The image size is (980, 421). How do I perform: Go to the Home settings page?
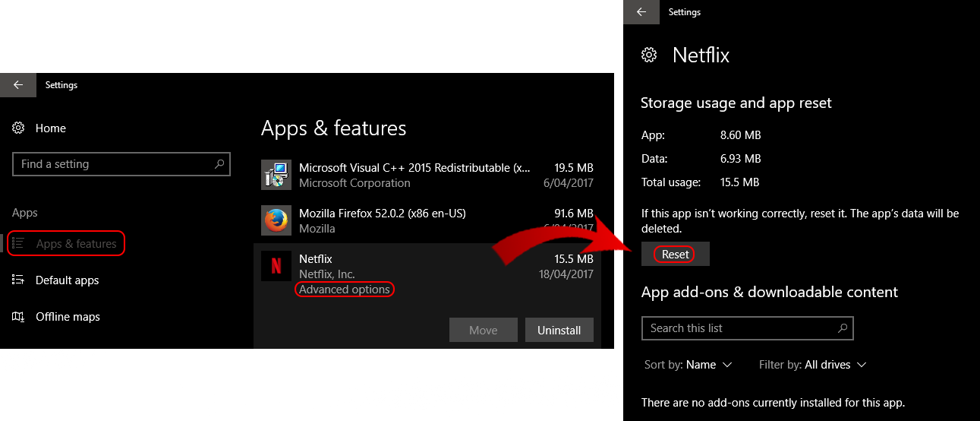(51, 128)
